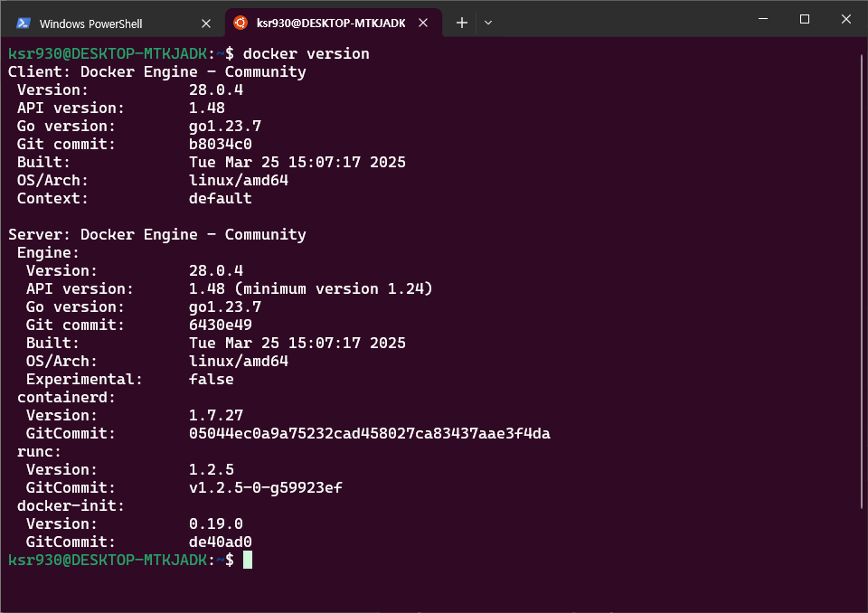Image resolution: width=868 pixels, height=613 pixels.
Task: Click server Git commit 6430e49
Action: (221, 325)
